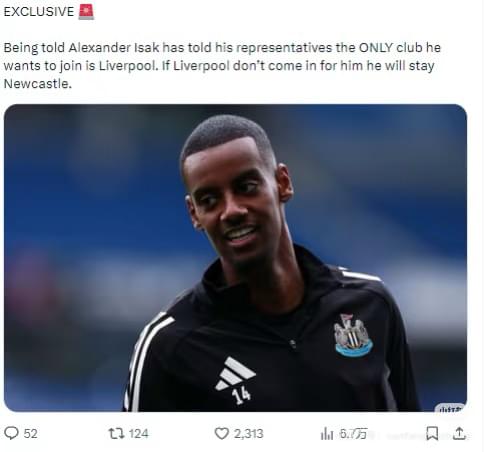Click the EXCLUSIVE heading text
This screenshot has height=452, width=484.
pyautogui.click(x=39, y=12)
